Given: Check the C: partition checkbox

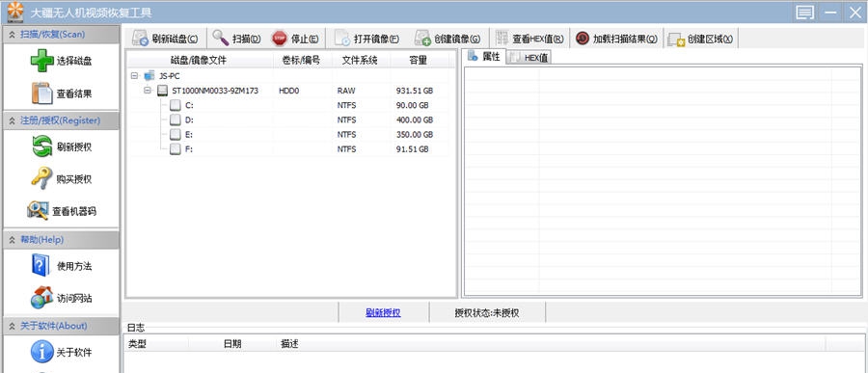Looking at the screenshot, I should (x=176, y=105).
